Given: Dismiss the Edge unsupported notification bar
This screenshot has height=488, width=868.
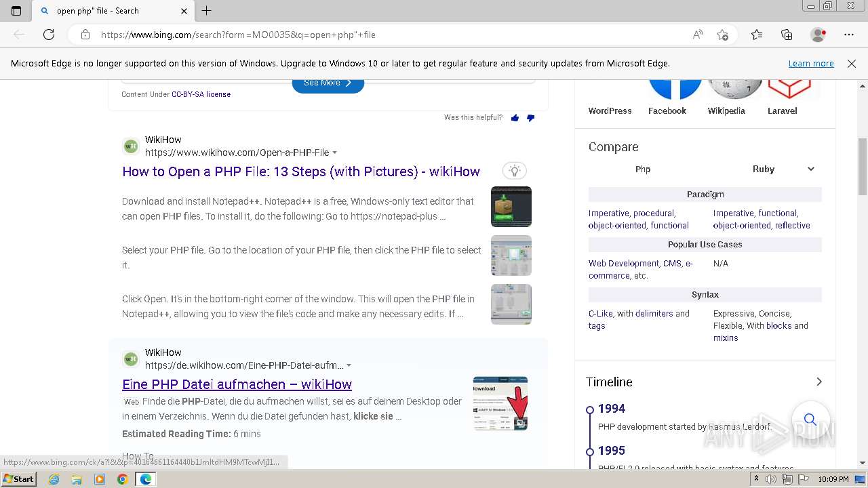Looking at the screenshot, I should pos(852,64).
